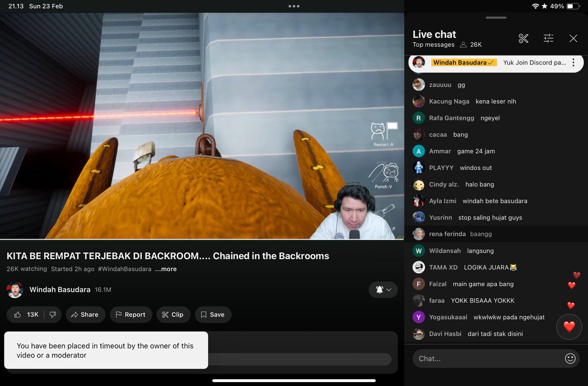Select message 'wkwlwkw pada ngehujat'
The height and width of the screenshot is (386, 588).
coord(509,317)
